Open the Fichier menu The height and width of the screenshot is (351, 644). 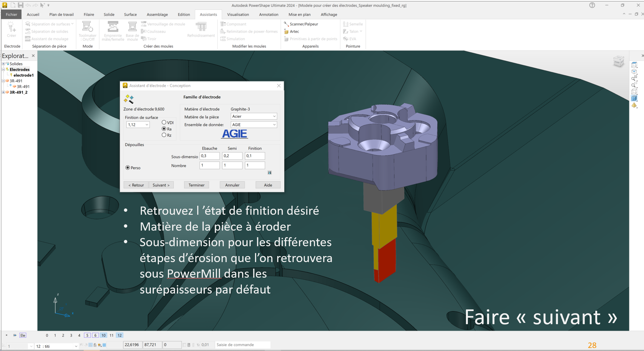(x=11, y=14)
